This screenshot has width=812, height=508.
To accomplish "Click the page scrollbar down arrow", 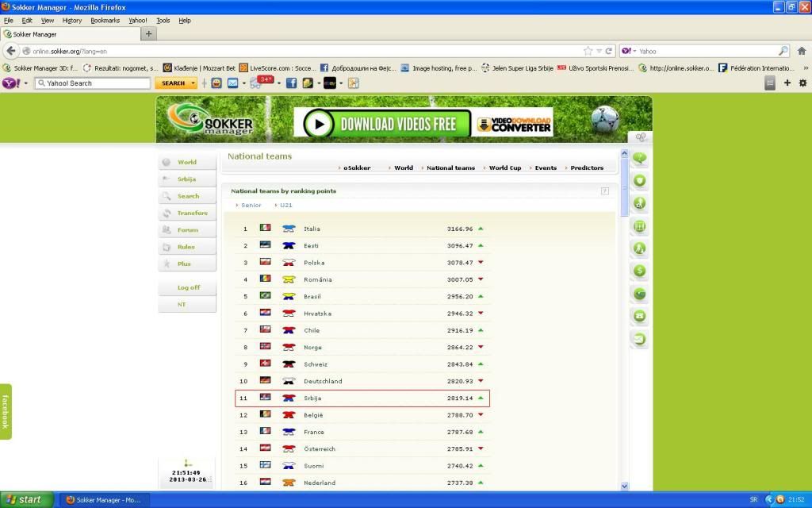I will (x=624, y=486).
